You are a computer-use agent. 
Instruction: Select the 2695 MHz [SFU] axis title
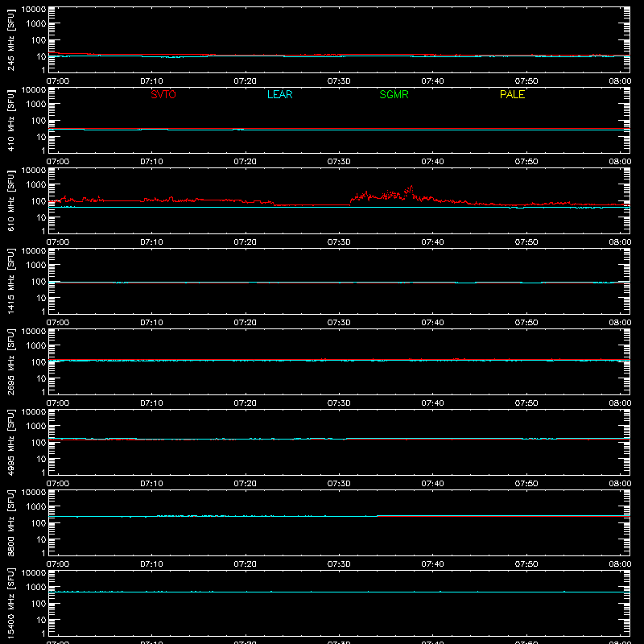point(10,362)
